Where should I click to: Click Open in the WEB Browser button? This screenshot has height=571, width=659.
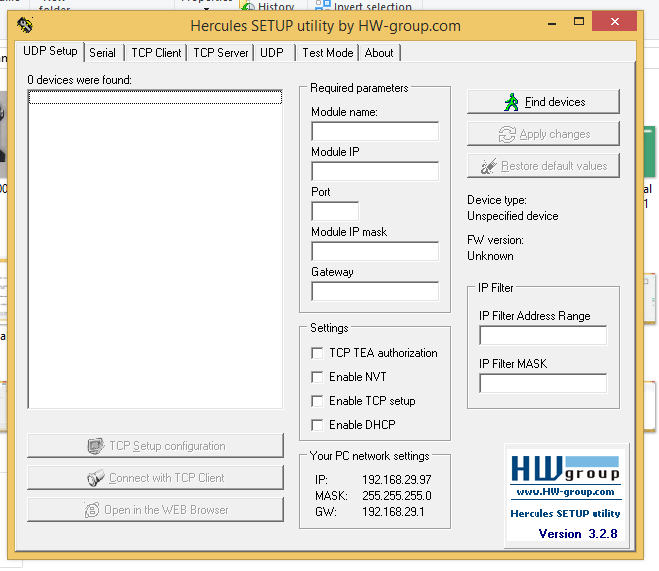click(x=156, y=510)
